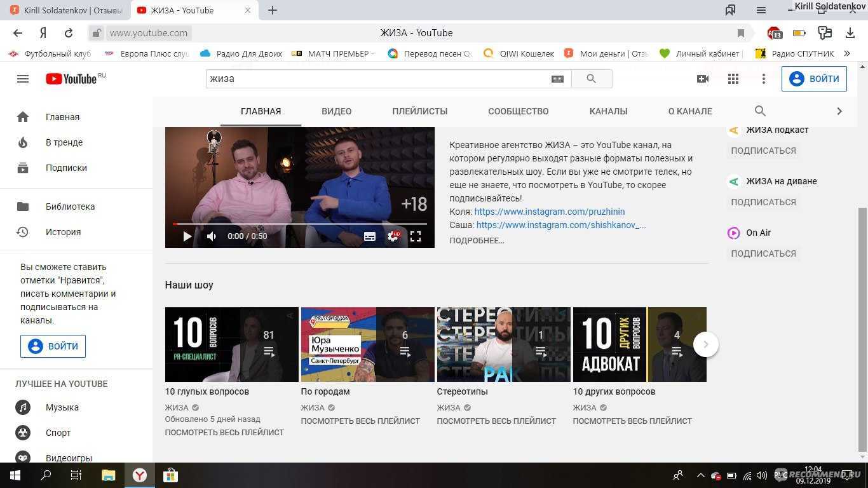Click the top-right ВОЙТИ sign-in button
Image resolution: width=868 pixels, height=488 pixels.
coord(814,79)
